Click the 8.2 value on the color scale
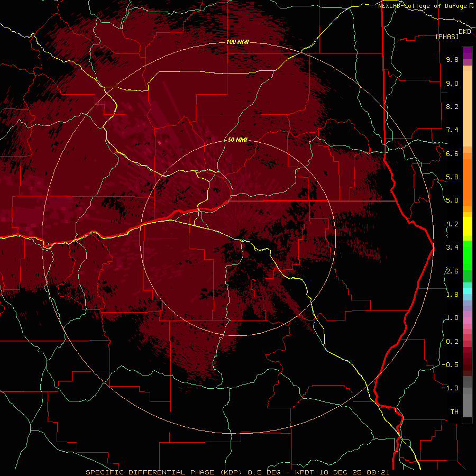476x476 pixels. click(452, 106)
